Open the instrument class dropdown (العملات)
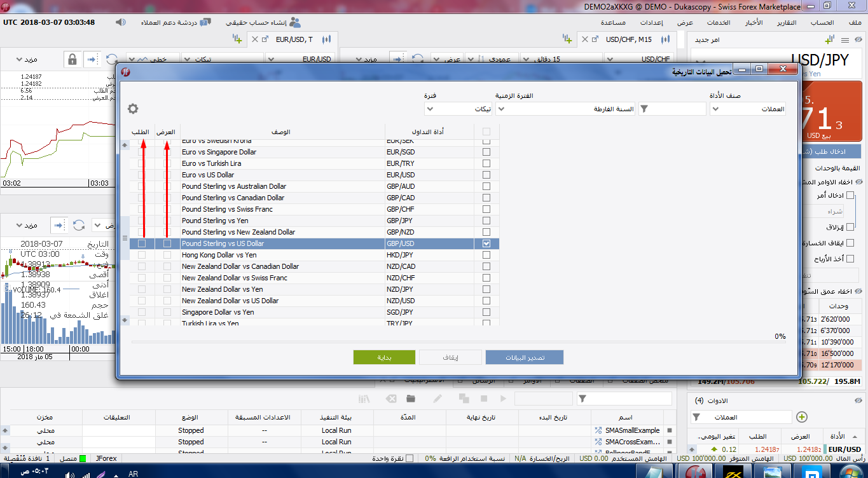Viewport: 868px width, 478px height. 748,109
